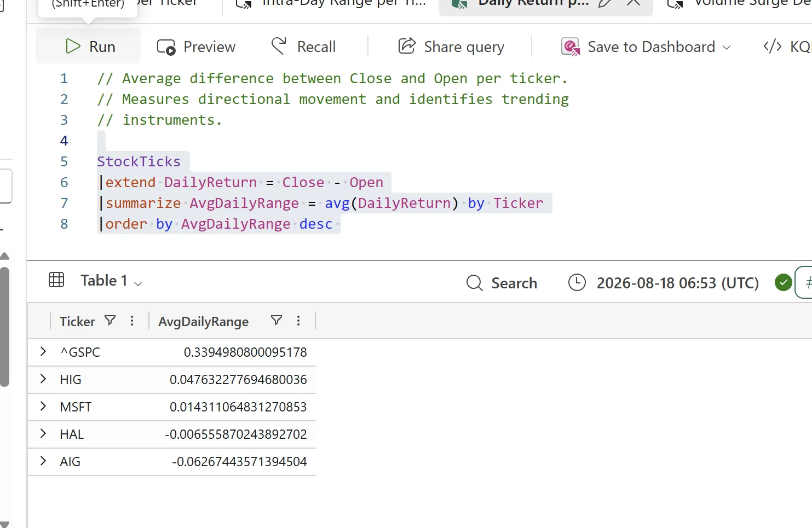This screenshot has height=528, width=812.
Task: Switch to the Intra-Day Range per Ticker tab
Action: coord(330,3)
